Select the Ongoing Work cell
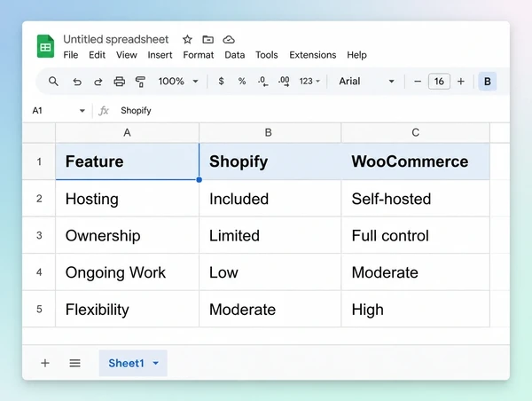 point(127,272)
